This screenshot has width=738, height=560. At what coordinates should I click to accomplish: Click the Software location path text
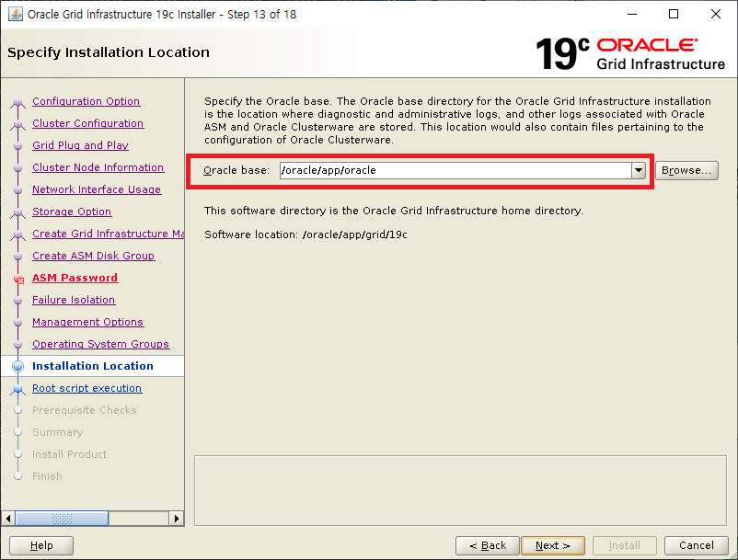tap(355, 234)
